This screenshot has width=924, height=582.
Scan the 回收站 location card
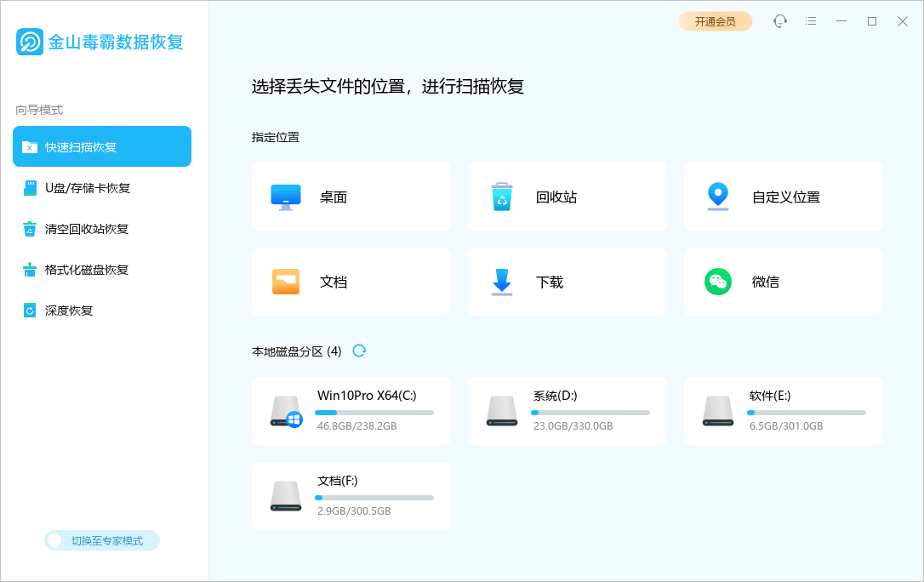[568, 197]
